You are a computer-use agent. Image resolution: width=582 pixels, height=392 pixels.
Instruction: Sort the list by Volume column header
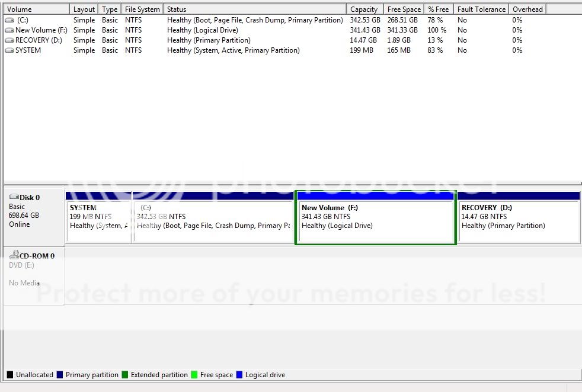36,9
